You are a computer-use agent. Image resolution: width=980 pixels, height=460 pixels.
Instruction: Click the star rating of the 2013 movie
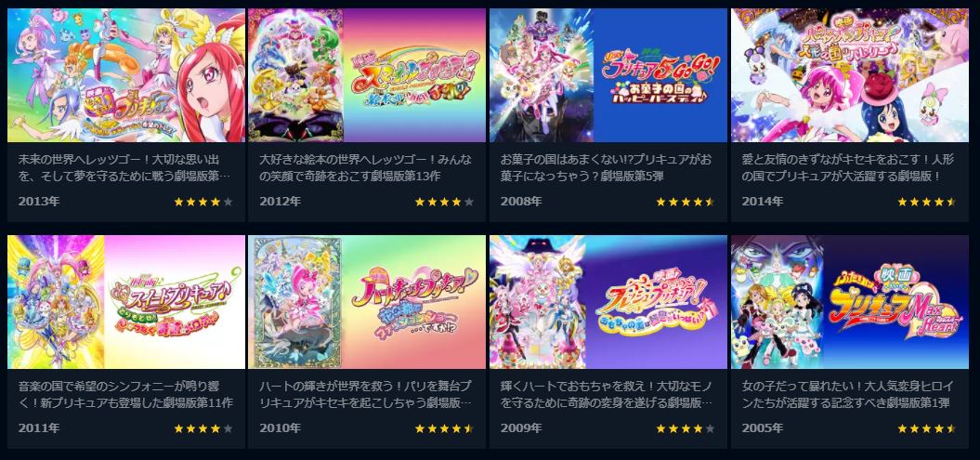203,202
